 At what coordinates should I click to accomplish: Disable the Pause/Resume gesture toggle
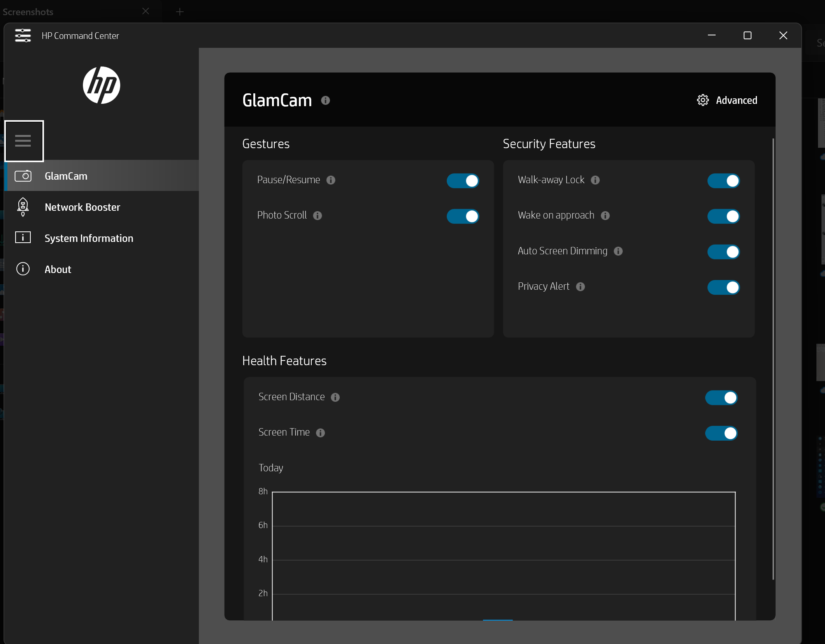click(x=463, y=181)
